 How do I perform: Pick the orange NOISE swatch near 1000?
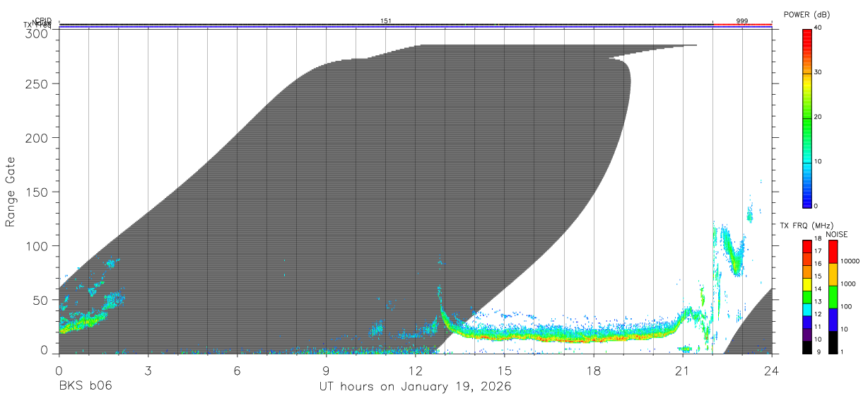point(833,275)
